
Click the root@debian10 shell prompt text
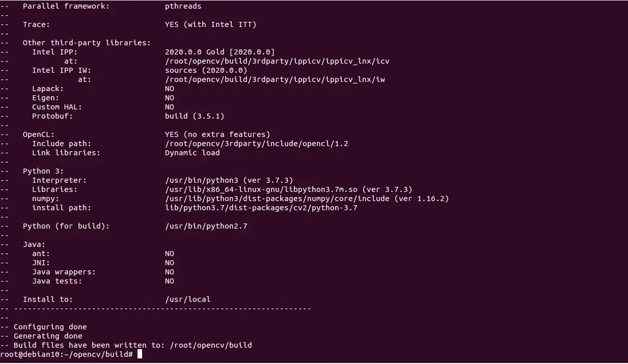(67, 354)
